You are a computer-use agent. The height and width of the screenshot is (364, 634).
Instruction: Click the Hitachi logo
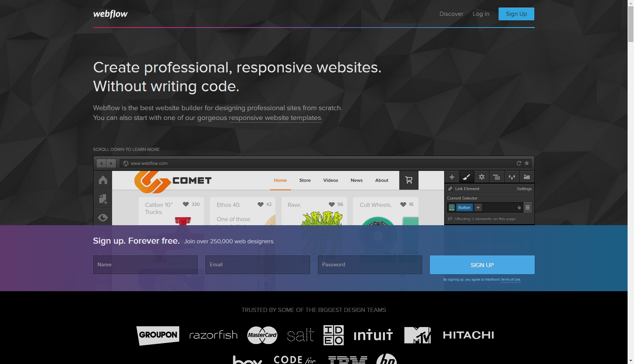(x=468, y=335)
